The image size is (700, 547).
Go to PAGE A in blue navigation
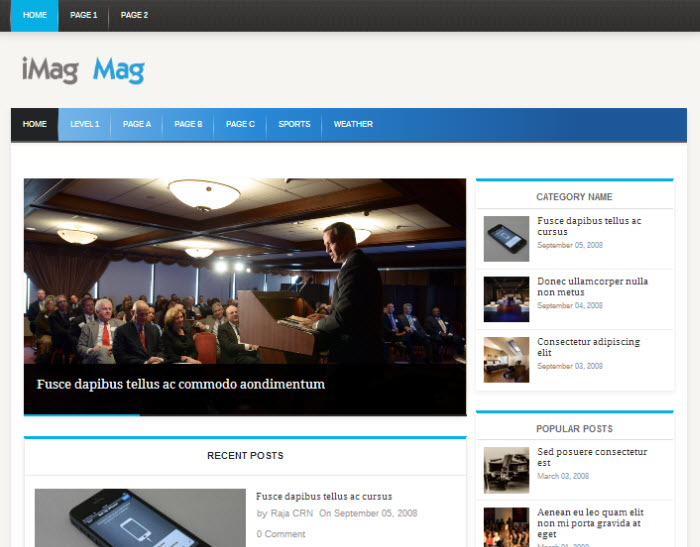(x=137, y=124)
